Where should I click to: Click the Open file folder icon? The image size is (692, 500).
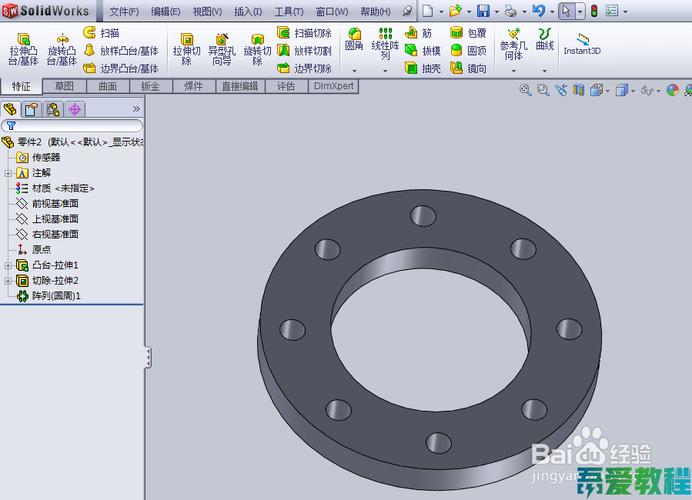(x=455, y=11)
